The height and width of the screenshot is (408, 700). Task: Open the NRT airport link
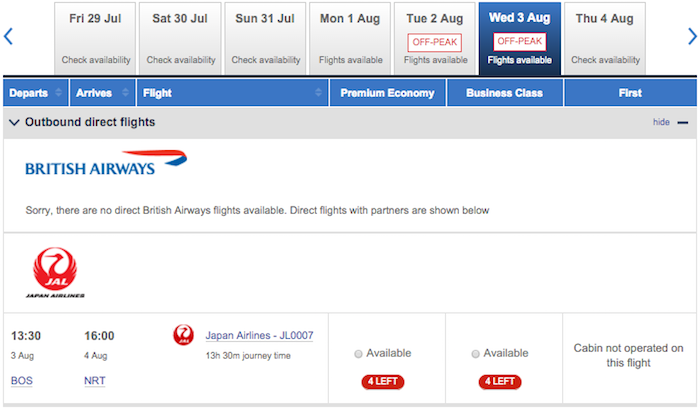tap(95, 381)
